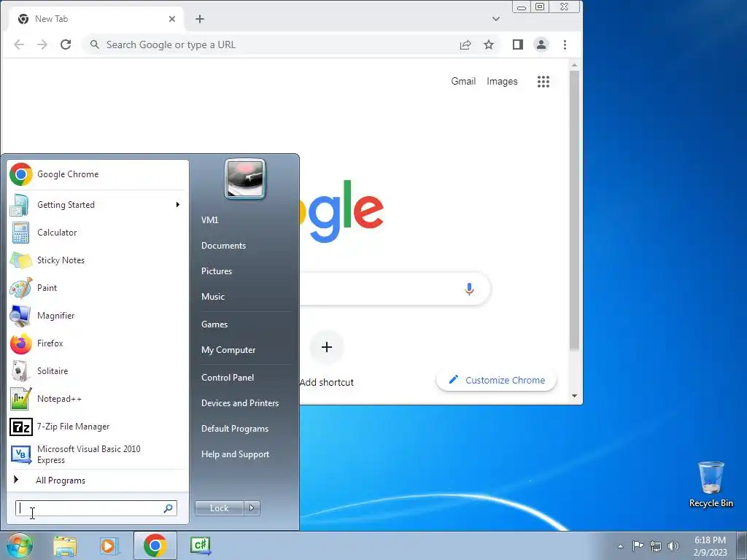Open Sticky Notes program

click(97, 260)
